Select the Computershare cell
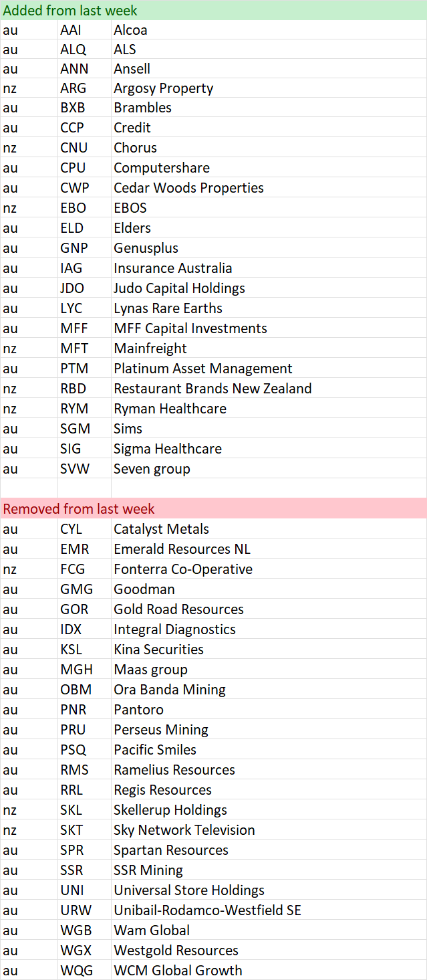Screen dimensions: 427x980 point(269,167)
